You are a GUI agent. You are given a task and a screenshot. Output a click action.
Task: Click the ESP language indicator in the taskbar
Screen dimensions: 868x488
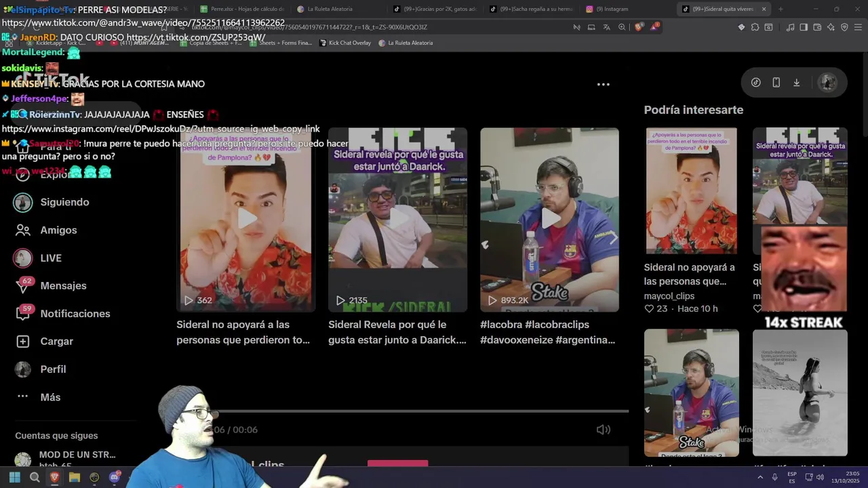pyautogui.click(x=792, y=477)
